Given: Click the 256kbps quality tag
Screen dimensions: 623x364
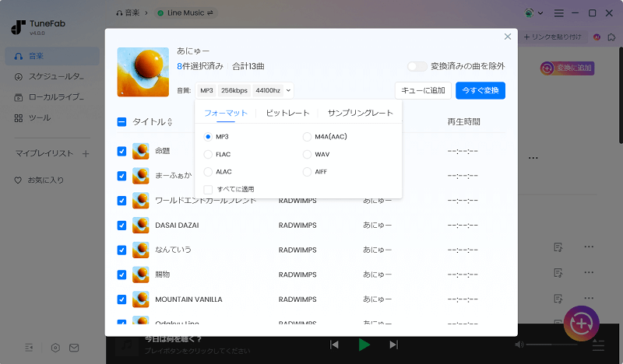Looking at the screenshot, I should pyautogui.click(x=234, y=90).
